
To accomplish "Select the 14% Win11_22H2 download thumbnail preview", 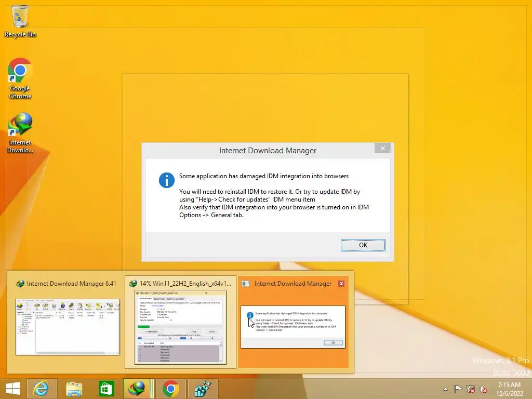I will (180, 327).
